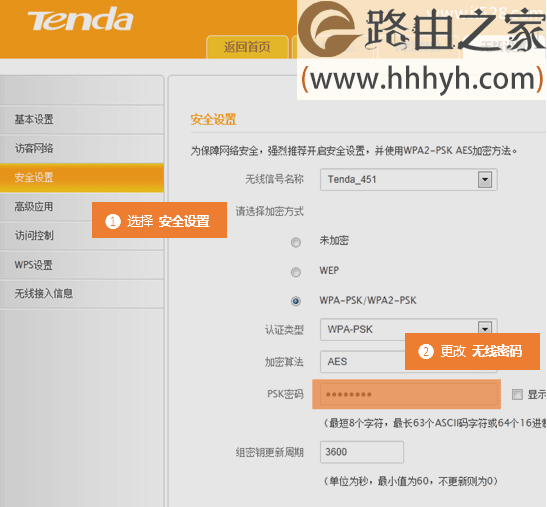
Task: Tick the 显示 password checkbox
Action: (x=517, y=395)
